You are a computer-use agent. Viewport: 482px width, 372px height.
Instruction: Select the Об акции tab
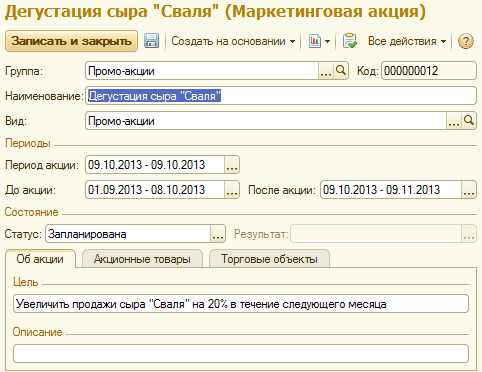click(x=40, y=259)
